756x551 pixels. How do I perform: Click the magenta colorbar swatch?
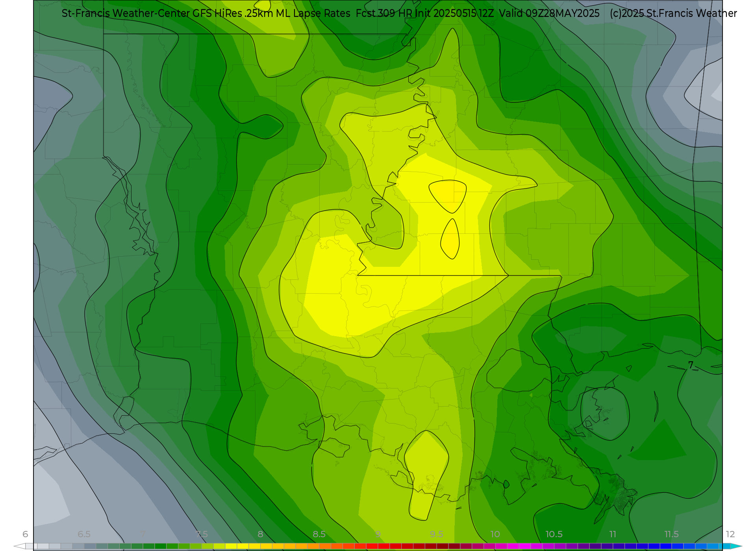525,546
